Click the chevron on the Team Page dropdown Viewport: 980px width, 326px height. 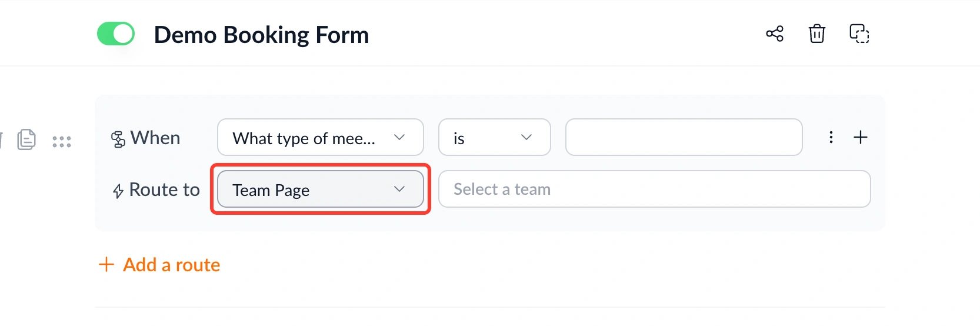click(x=399, y=189)
